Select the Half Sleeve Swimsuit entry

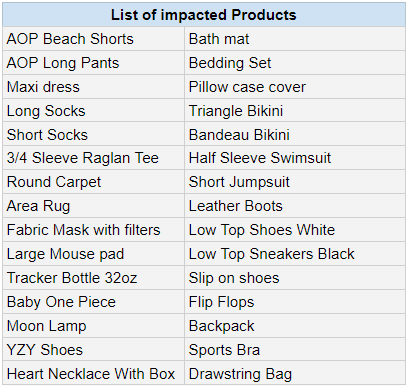pos(295,158)
